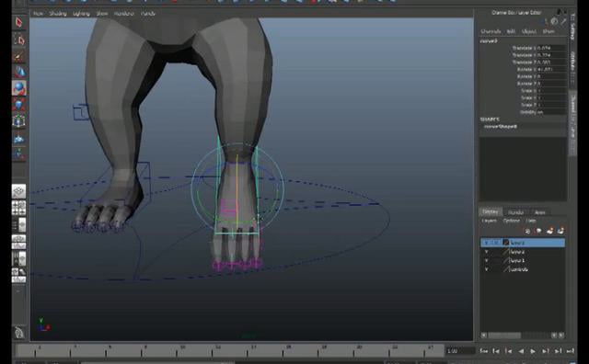Image resolution: width=589 pixels, height=364 pixels.
Task: Switch to the Display layer tab
Action: click(491, 212)
